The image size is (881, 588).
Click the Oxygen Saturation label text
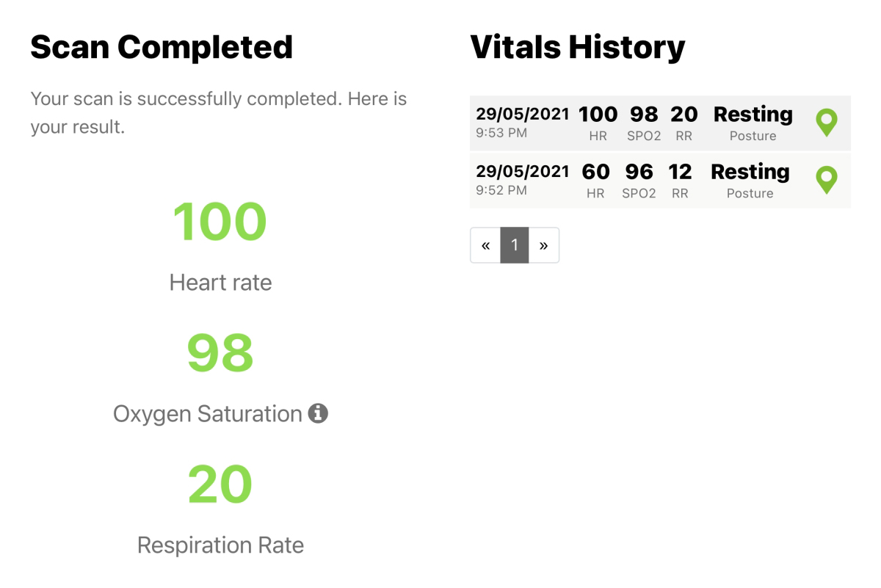(208, 414)
